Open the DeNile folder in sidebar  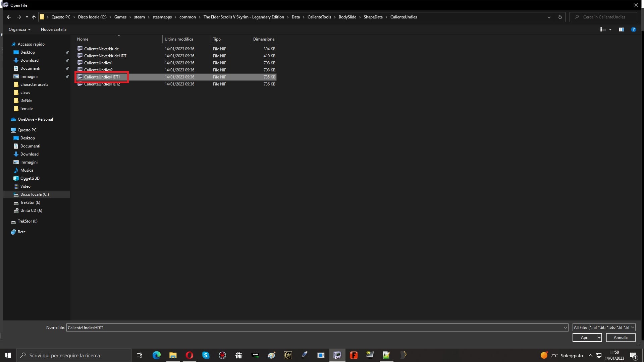click(26, 101)
